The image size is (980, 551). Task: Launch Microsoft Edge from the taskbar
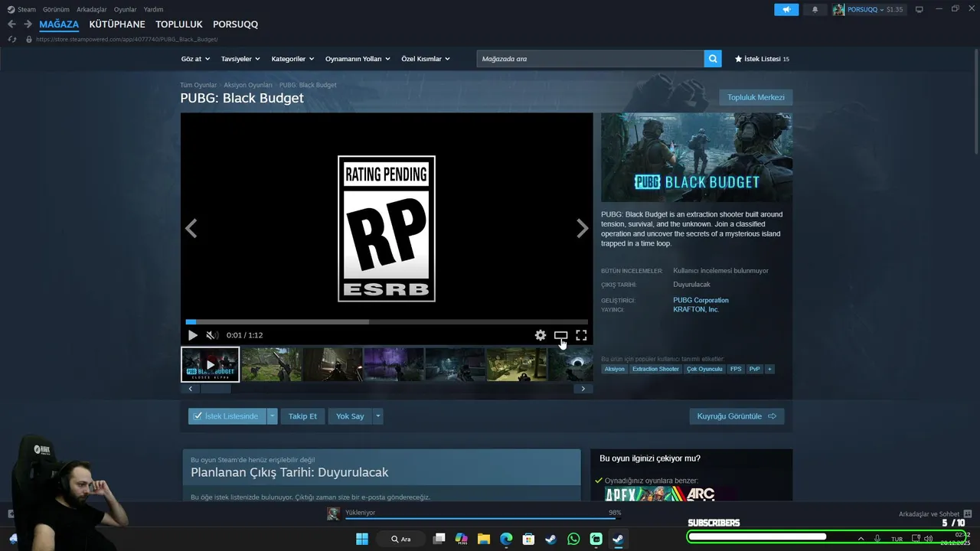coord(506,539)
